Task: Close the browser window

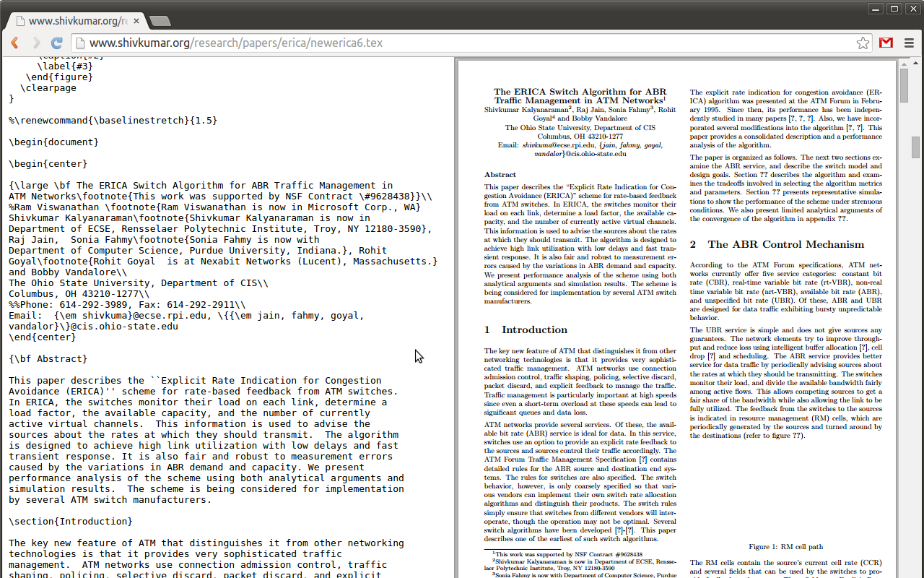Action: click(912, 9)
